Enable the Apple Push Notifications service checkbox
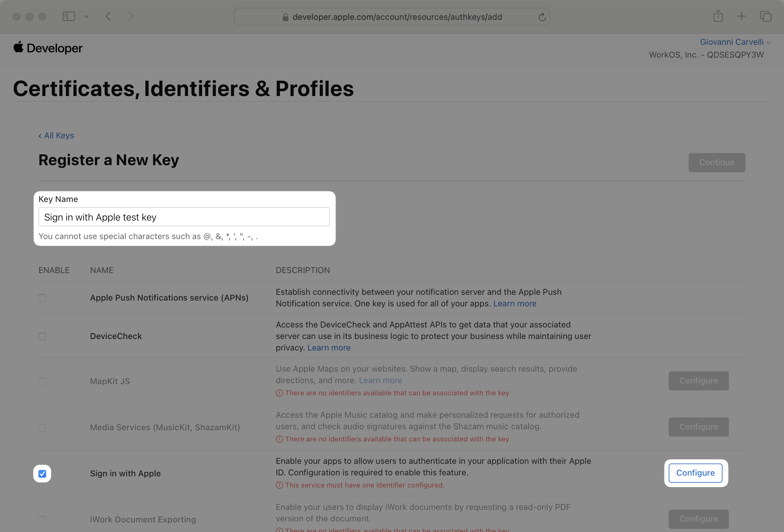The image size is (784, 532). 42,298
